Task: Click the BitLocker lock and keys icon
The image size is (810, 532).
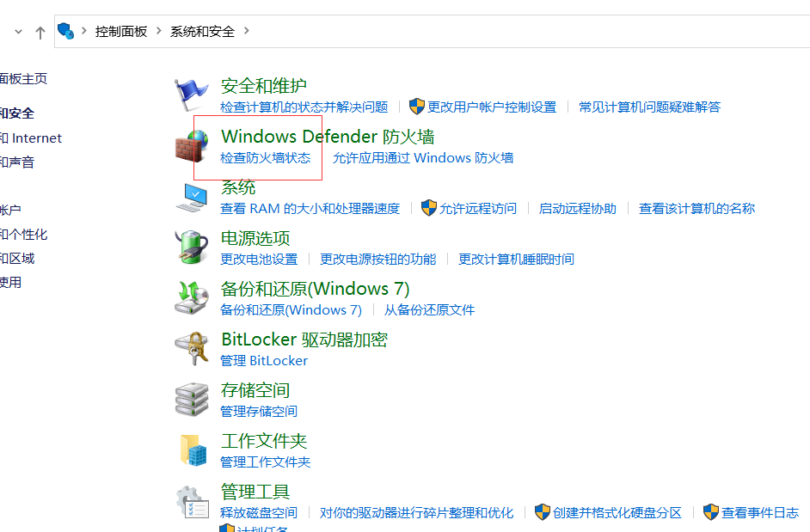Action: (192, 349)
